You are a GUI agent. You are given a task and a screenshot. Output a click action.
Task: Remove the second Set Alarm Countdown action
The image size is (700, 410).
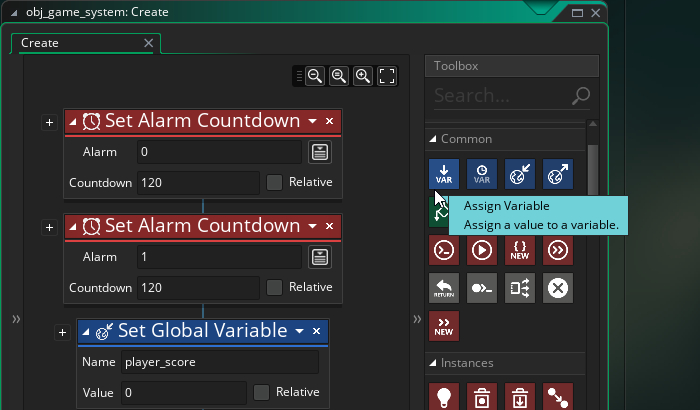[329, 226]
